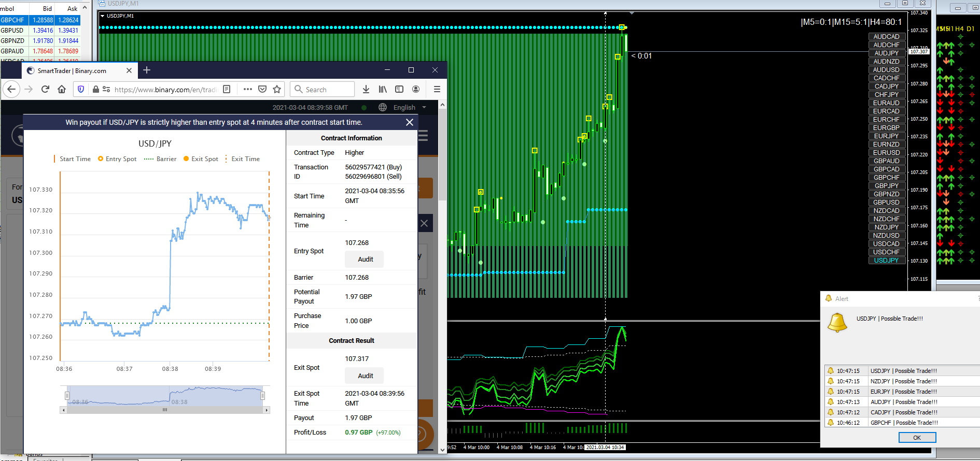This screenshot has height=461, width=980.
Task: Click the chart navigator scrollbar thumb
Action: (165, 410)
